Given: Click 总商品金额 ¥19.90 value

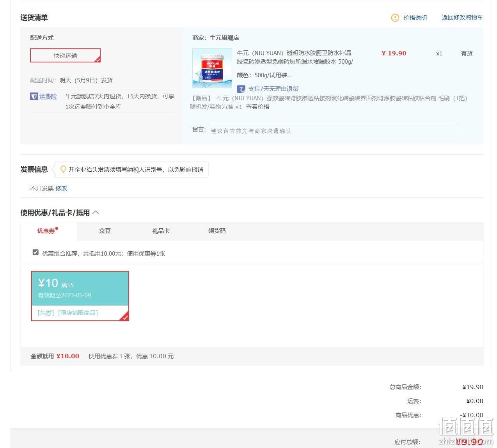Looking at the screenshot, I should click(x=473, y=387).
